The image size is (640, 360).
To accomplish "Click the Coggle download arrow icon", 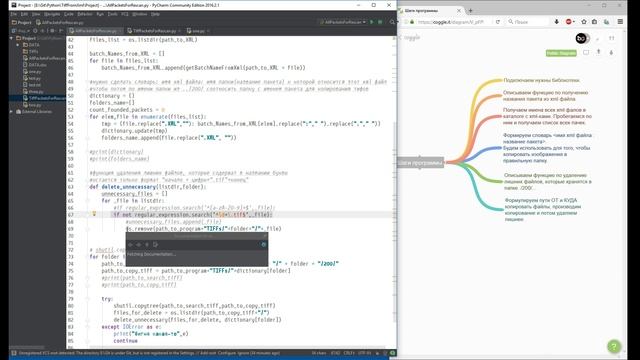I will coord(611,52).
